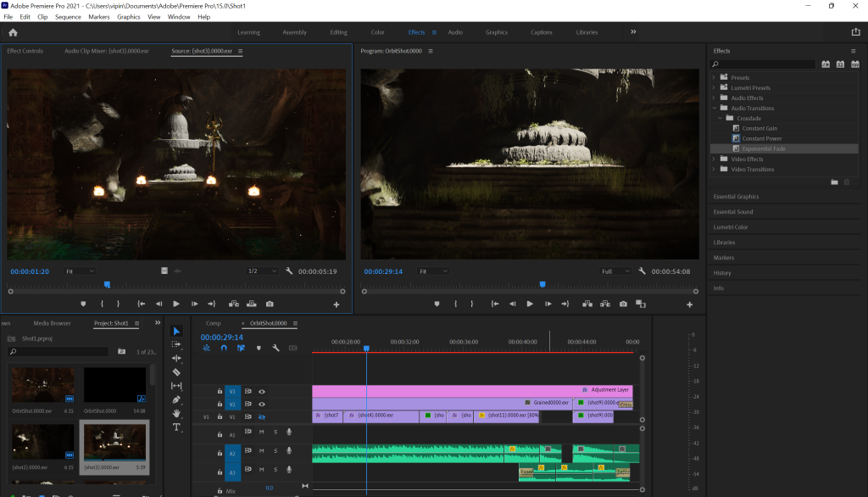The height and width of the screenshot is (497, 868).
Task: Expand the Video Effects folder
Action: click(x=714, y=159)
